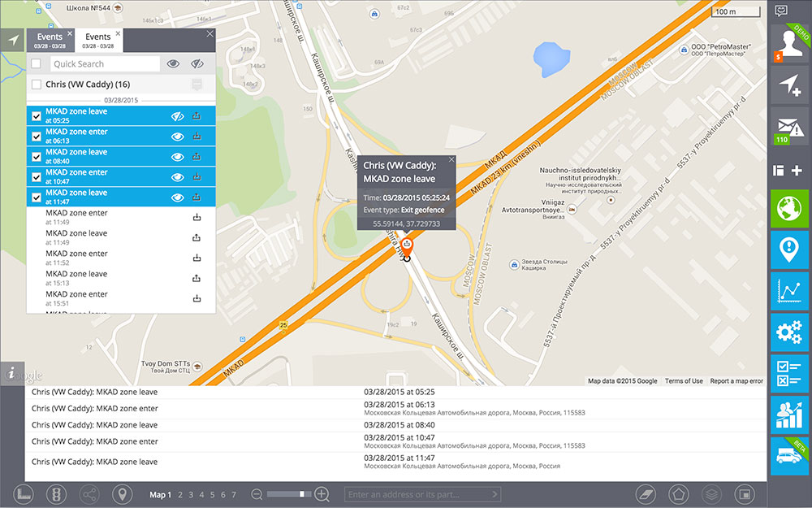Uncheck MKAD zone enter at 06:13
Image resolution: width=812 pixels, height=508 pixels.
coord(37,137)
